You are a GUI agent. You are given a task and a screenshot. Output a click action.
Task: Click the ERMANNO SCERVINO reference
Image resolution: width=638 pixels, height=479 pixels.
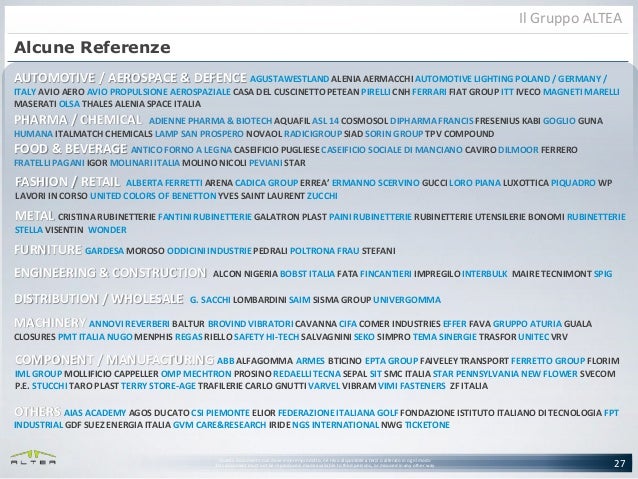click(376, 183)
